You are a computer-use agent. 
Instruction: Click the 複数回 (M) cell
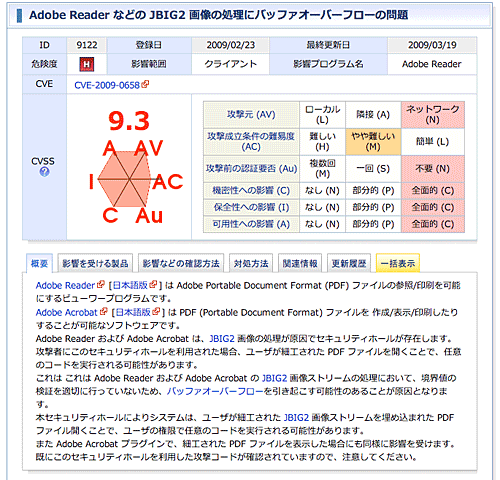(x=322, y=169)
